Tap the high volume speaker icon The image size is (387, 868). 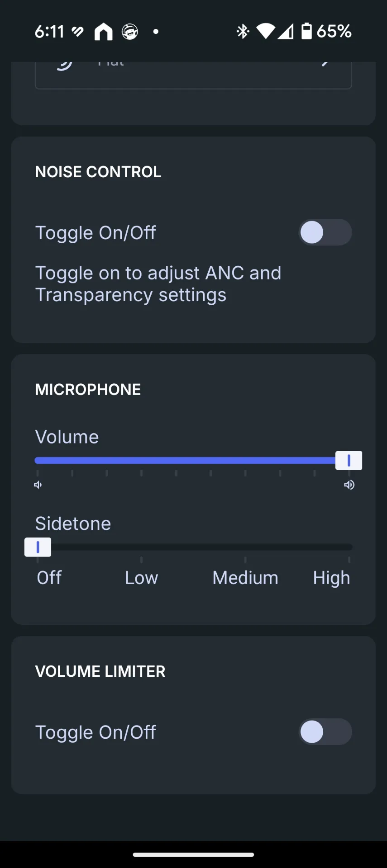click(x=349, y=485)
